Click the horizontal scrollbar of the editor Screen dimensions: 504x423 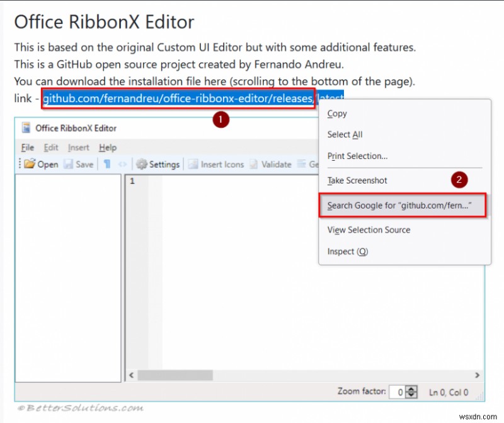pos(189,375)
